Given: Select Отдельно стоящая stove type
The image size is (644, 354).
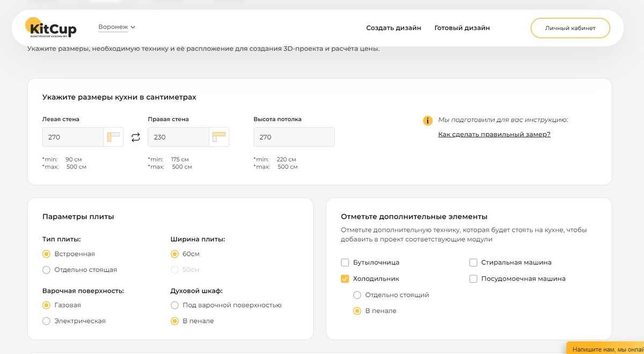Looking at the screenshot, I should (47, 270).
